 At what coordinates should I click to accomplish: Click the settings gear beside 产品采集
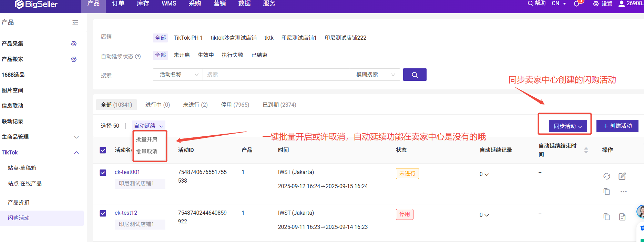click(74, 44)
